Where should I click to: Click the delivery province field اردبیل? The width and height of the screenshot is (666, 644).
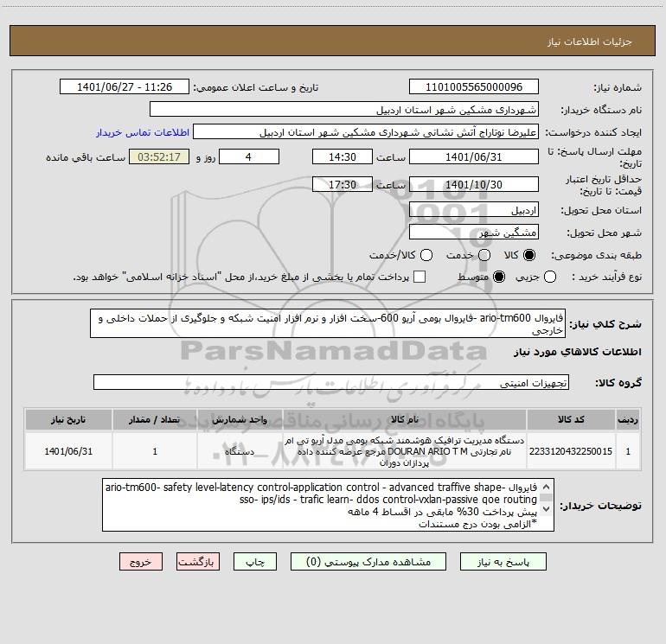tap(474, 210)
